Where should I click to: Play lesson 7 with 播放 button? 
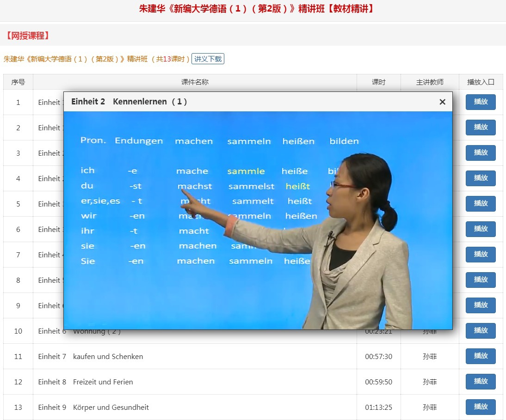[481, 255]
